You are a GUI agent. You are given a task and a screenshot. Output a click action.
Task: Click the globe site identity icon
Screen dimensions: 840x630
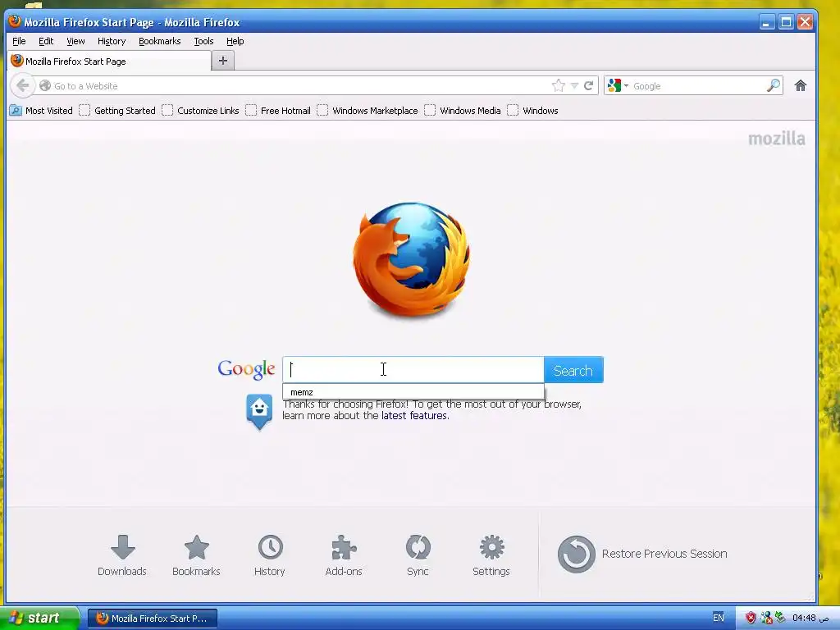45,85
